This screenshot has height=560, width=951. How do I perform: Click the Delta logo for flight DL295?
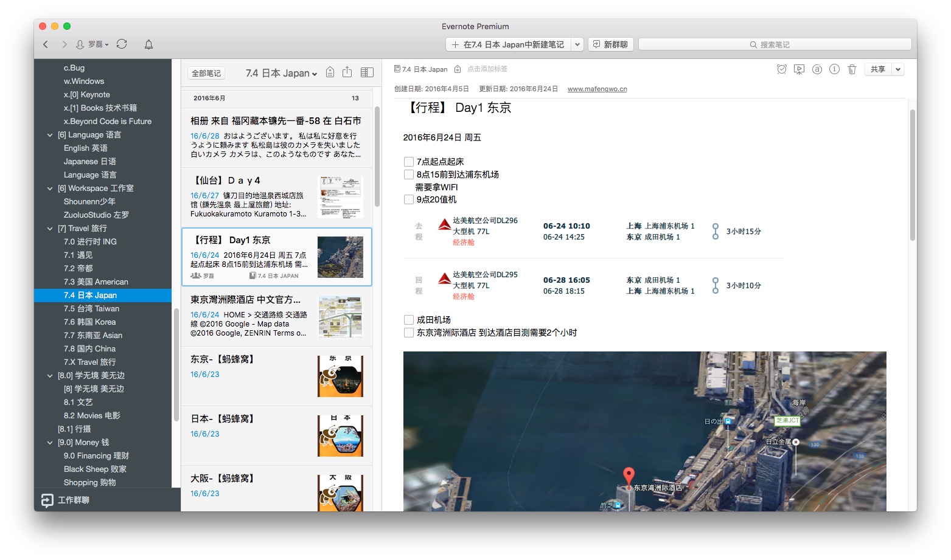coord(445,279)
